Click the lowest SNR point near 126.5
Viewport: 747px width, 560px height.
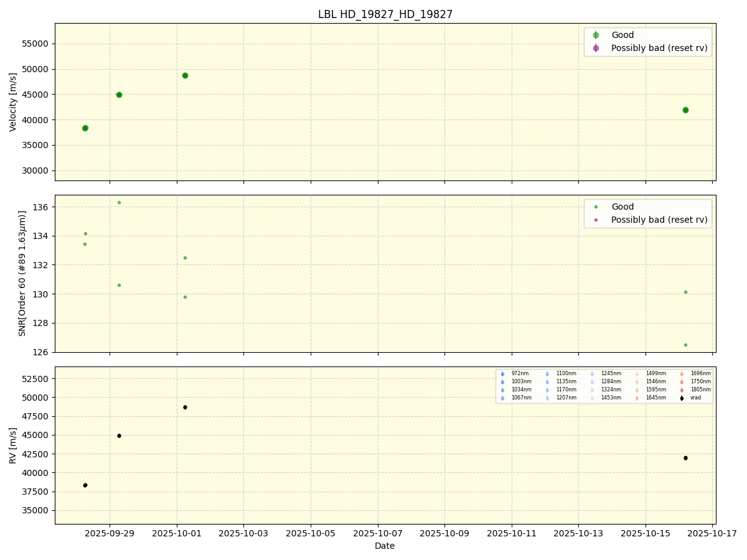[685, 345]
